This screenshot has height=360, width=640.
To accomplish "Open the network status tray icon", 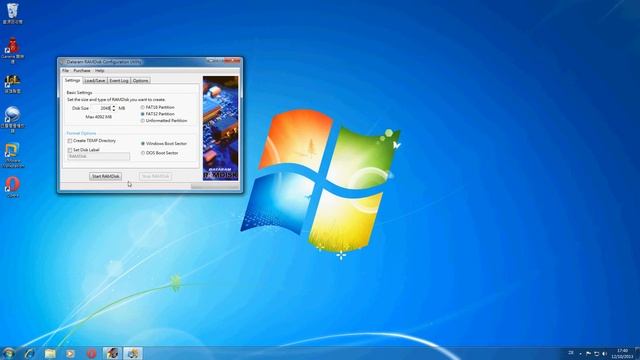I will [x=596, y=353].
